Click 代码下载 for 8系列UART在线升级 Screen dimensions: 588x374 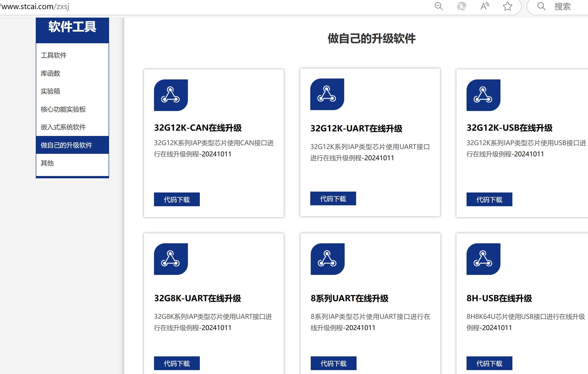[333, 363]
